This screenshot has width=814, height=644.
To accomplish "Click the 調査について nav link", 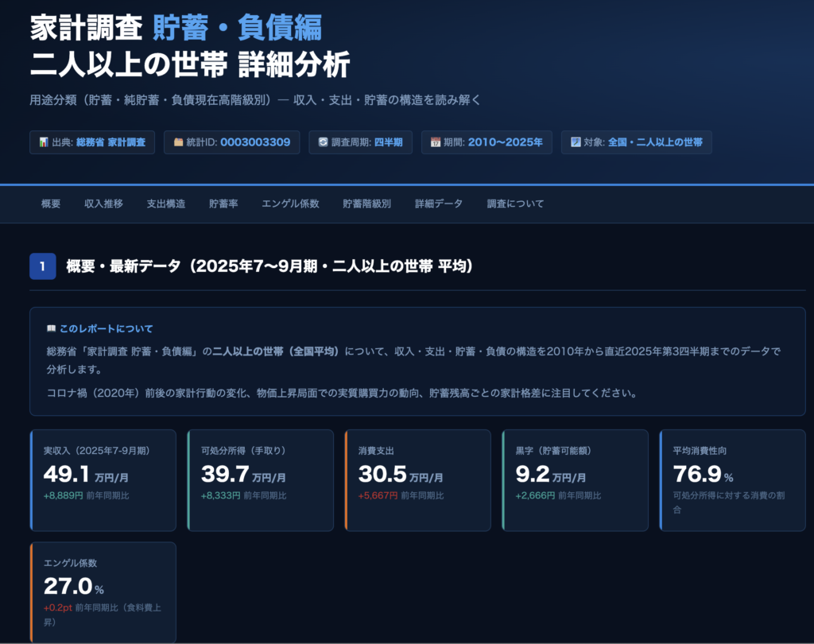I will (x=515, y=204).
